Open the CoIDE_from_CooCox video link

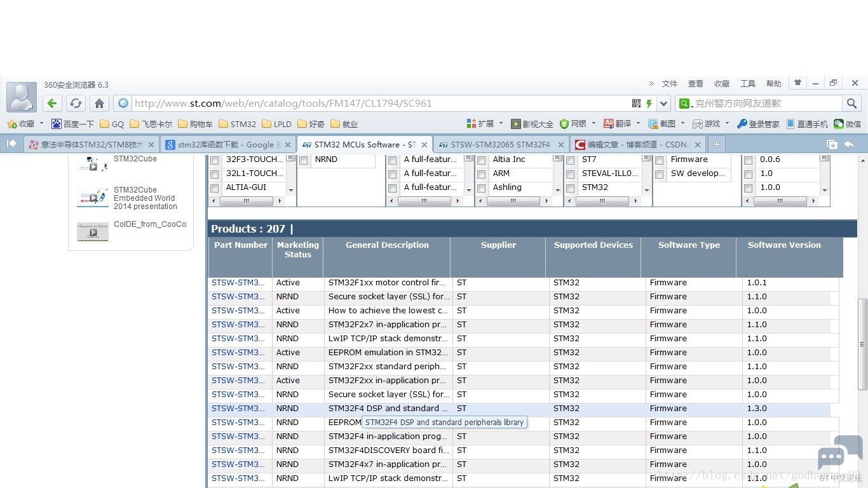click(x=150, y=224)
